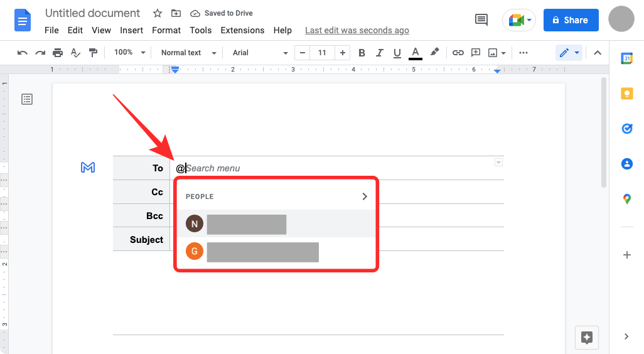
Task: Get add-ons with plus icon
Action: (627, 255)
